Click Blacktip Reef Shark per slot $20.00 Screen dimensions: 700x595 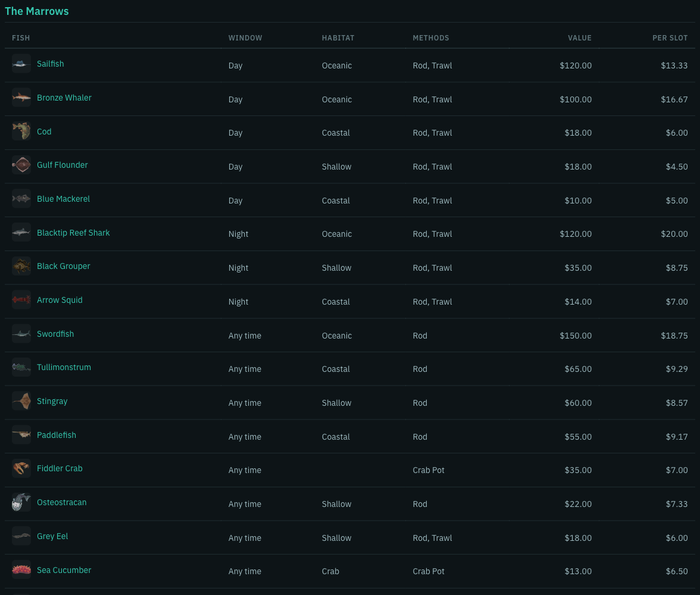[674, 234]
